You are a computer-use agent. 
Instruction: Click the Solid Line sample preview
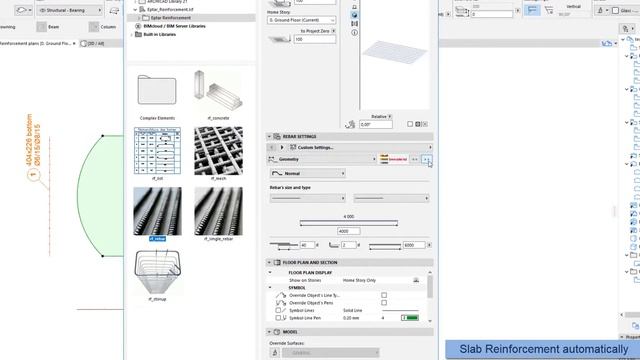pyautogui.click(x=400, y=311)
